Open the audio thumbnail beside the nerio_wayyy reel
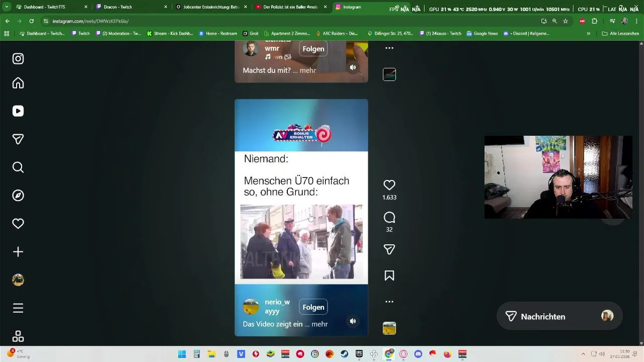The height and width of the screenshot is (362, 644). point(389,328)
